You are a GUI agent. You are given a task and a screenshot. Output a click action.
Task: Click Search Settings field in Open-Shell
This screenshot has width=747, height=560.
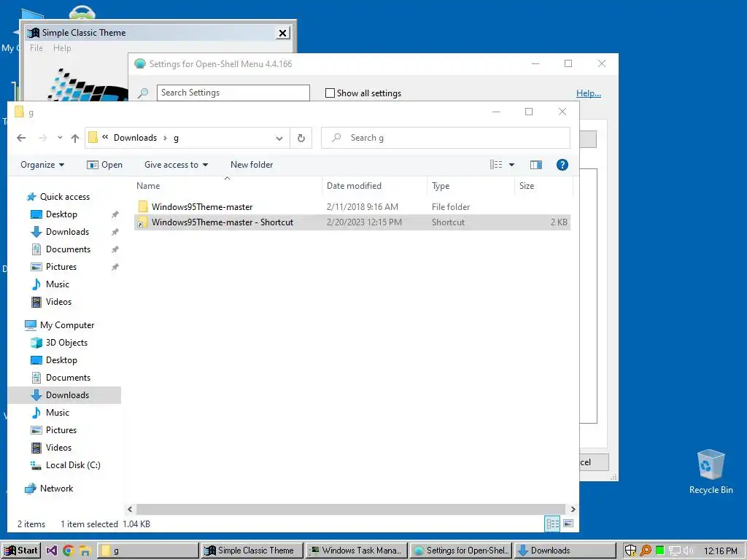click(x=233, y=93)
